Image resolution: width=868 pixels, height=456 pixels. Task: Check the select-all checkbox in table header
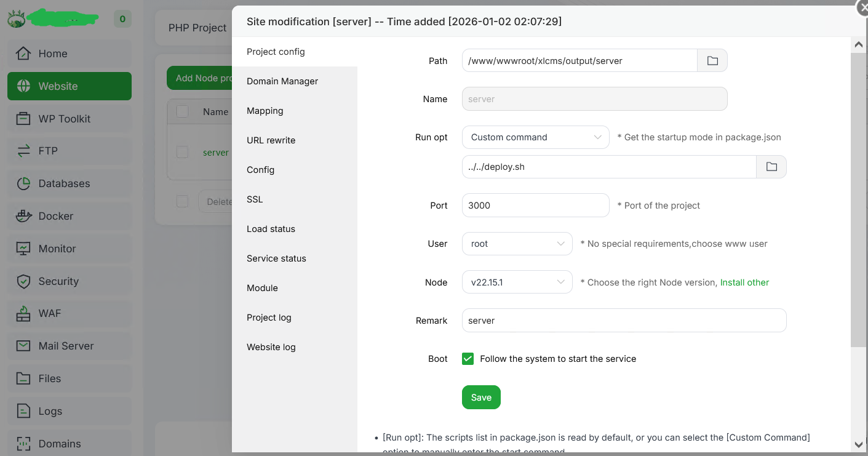(x=183, y=111)
